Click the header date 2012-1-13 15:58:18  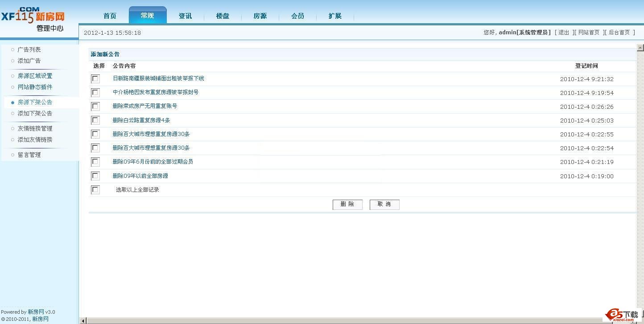(112, 33)
